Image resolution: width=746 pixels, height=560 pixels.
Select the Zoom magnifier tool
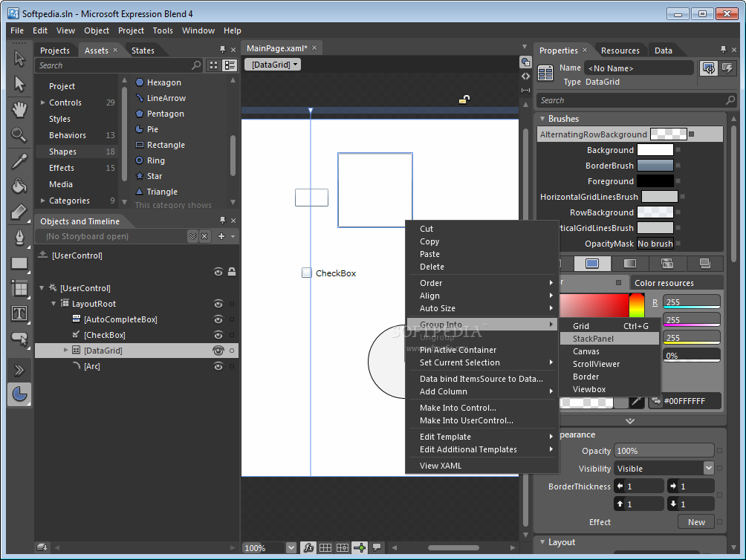pyautogui.click(x=19, y=135)
